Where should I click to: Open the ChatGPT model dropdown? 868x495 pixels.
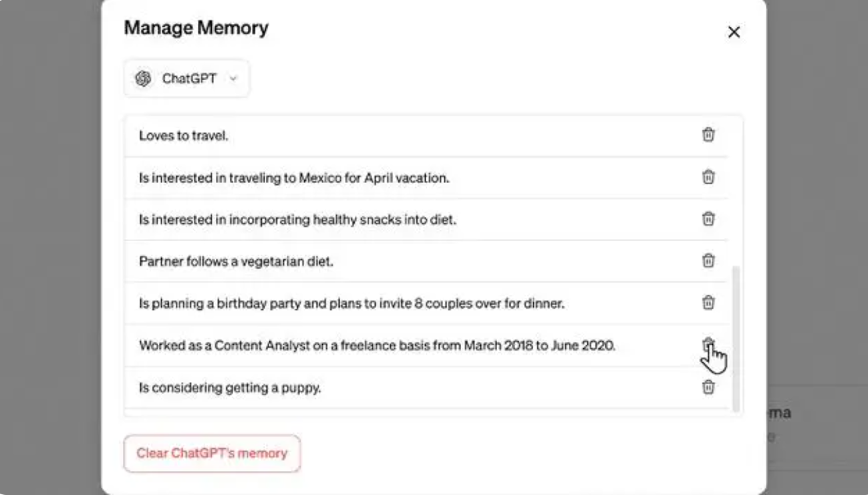click(x=186, y=79)
